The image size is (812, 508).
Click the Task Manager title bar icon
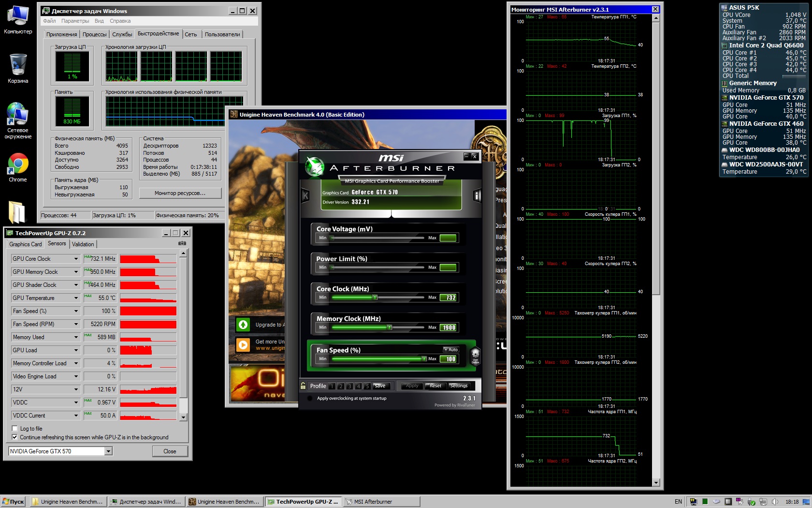pyautogui.click(x=46, y=11)
